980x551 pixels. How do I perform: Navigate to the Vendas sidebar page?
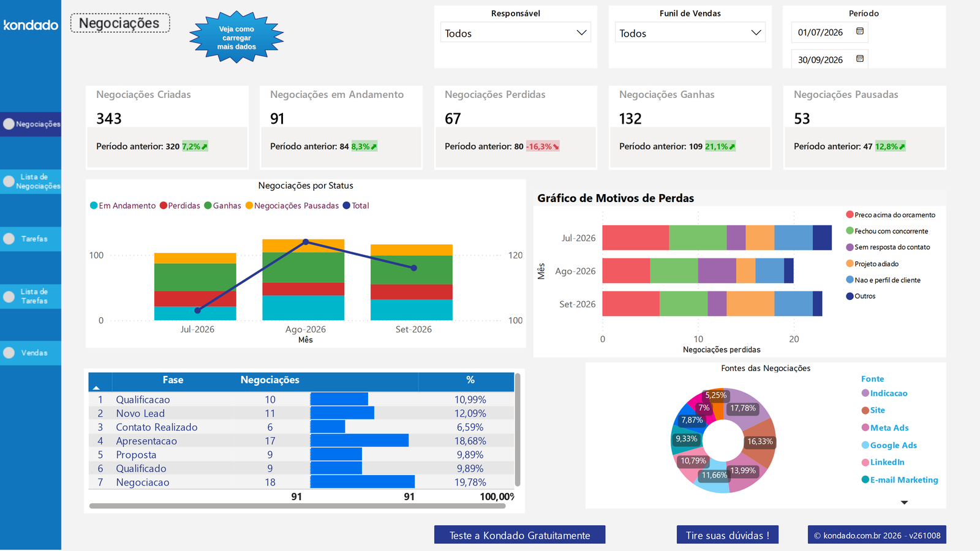[x=31, y=353]
